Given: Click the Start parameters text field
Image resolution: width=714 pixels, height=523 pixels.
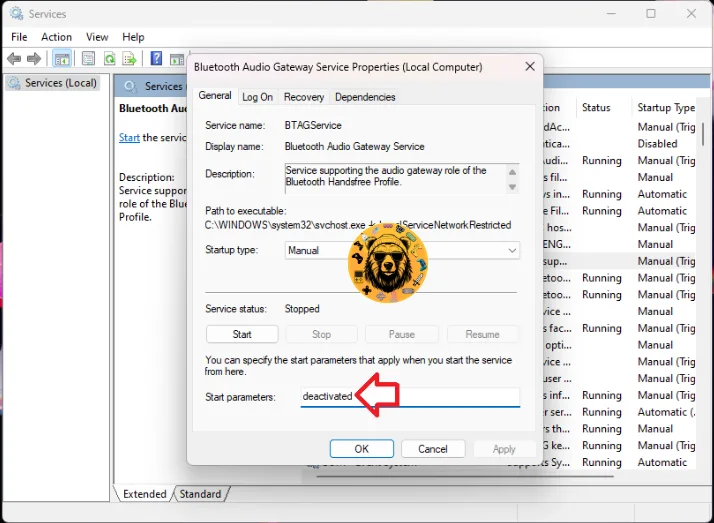Looking at the screenshot, I should pyautogui.click(x=410, y=397).
